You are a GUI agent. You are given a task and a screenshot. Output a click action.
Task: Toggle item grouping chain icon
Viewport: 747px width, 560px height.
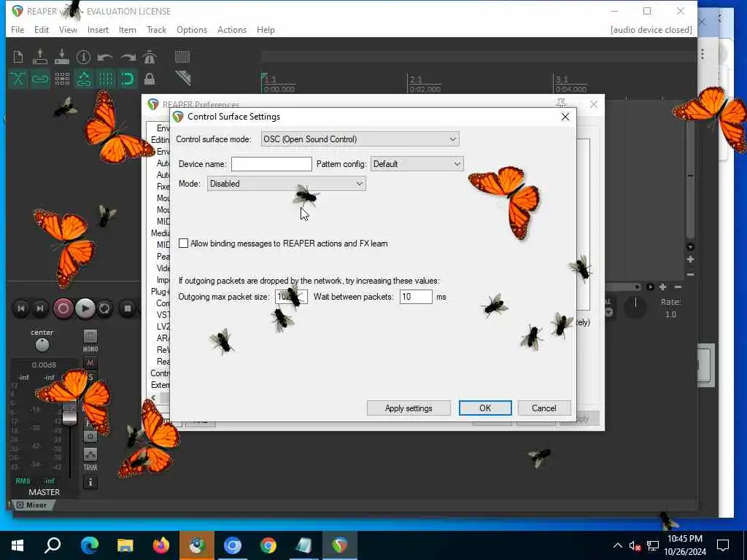pos(40,79)
